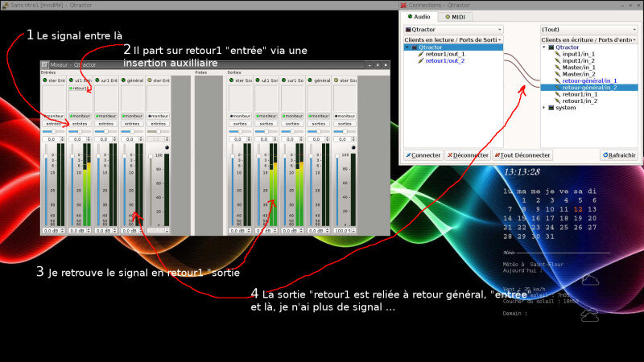
Task: Open the Qtractor client filter combo box
Action: pos(453,30)
